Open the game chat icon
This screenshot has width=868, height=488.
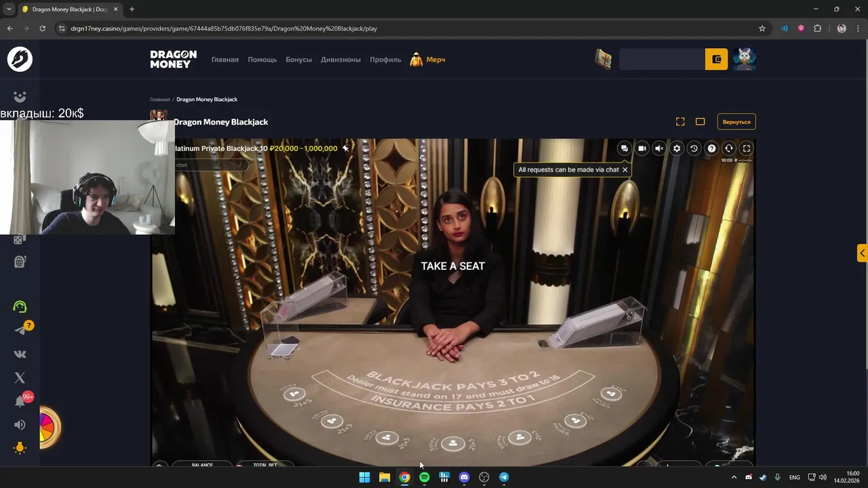[625, 148]
